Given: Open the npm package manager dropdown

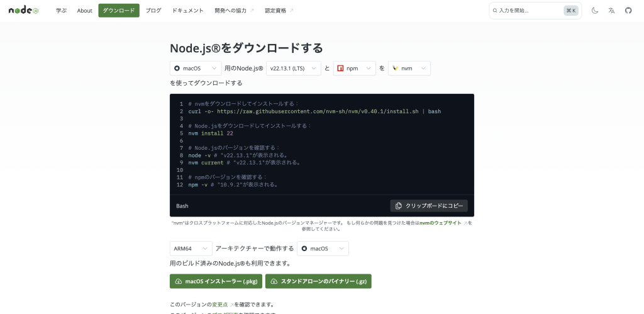Looking at the screenshot, I should click(354, 68).
